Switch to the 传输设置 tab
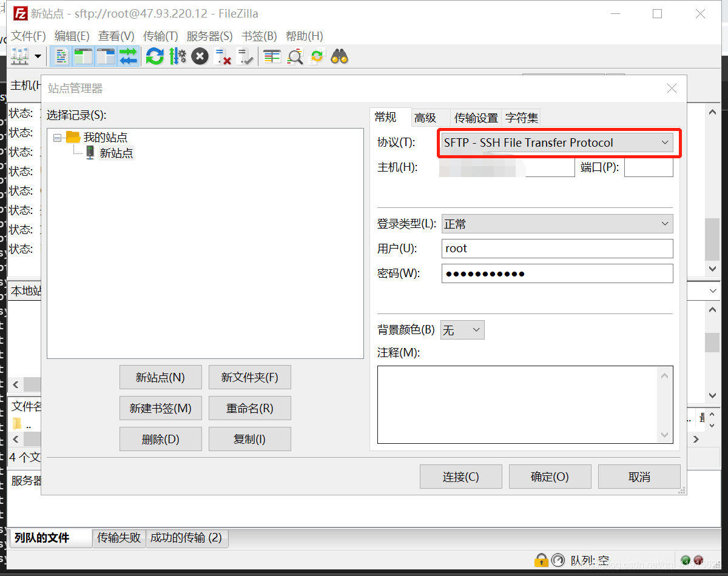 [476, 118]
